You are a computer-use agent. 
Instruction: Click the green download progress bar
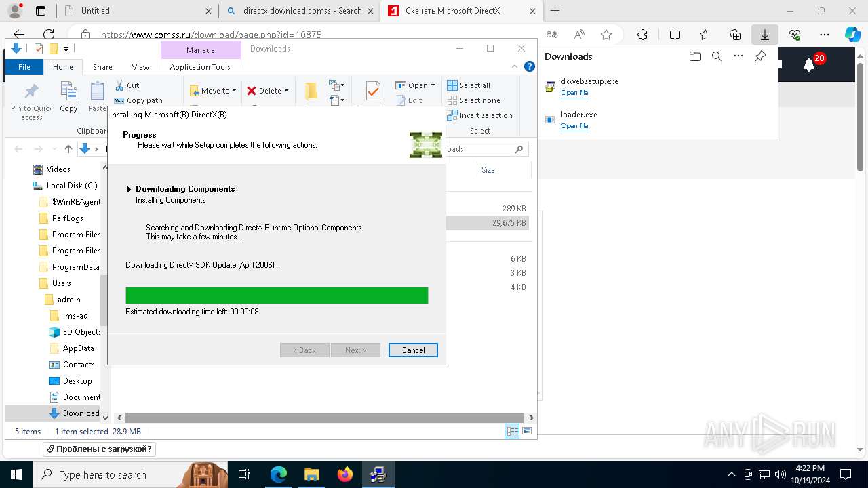(277, 296)
